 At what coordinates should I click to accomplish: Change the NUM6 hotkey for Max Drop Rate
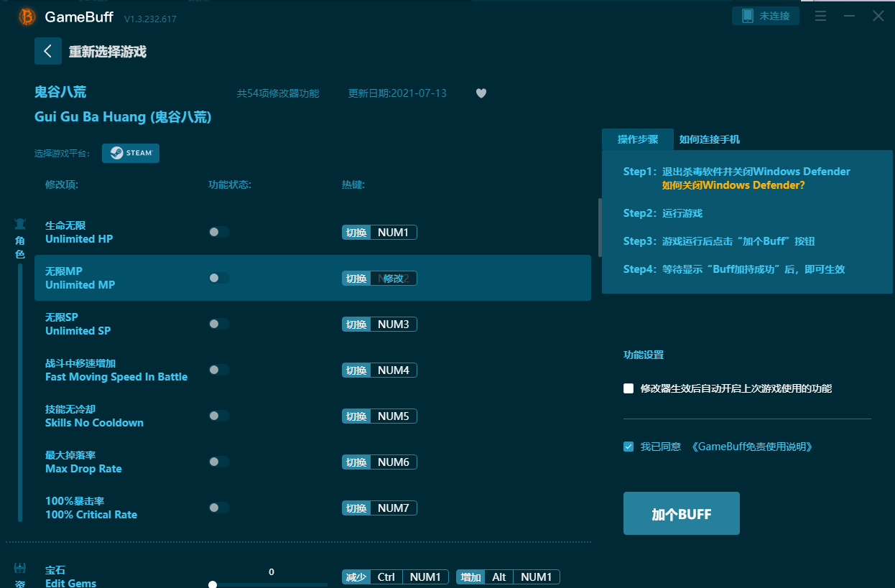pos(394,462)
